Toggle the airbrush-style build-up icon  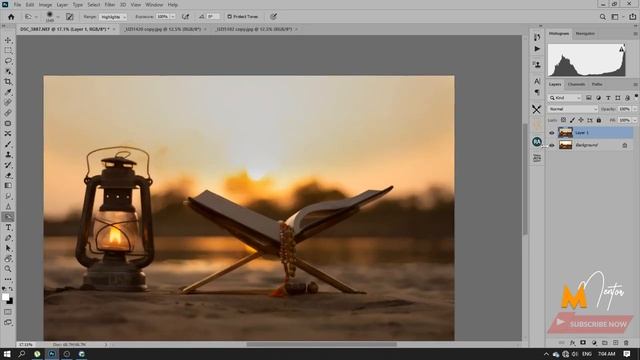(x=185, y=17)
